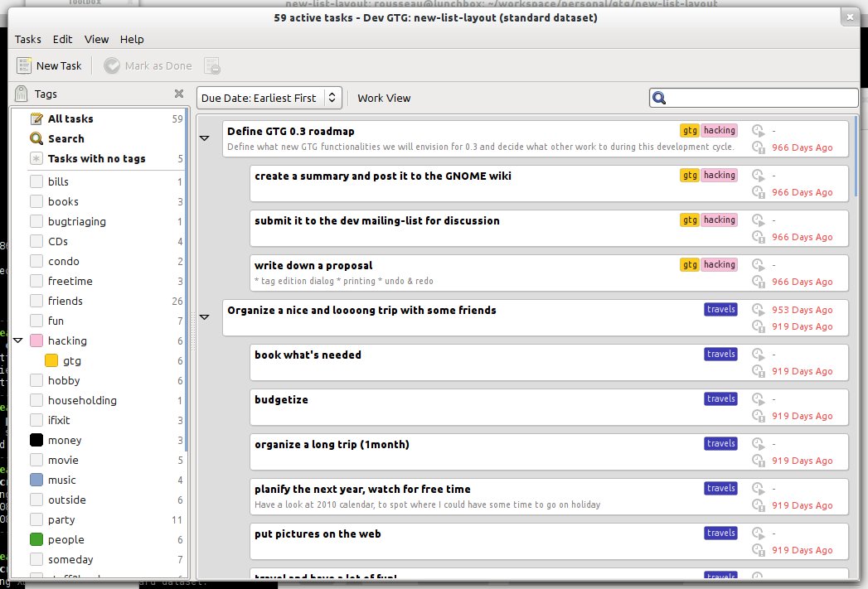Toggle the bills tag checkbox
The width and height of the screenshot is (868, 589).
(x=36, y=181)
